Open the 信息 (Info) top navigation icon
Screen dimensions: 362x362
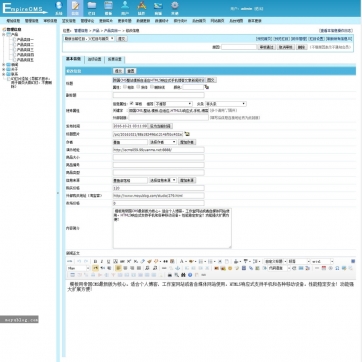[x=75, y=8]
